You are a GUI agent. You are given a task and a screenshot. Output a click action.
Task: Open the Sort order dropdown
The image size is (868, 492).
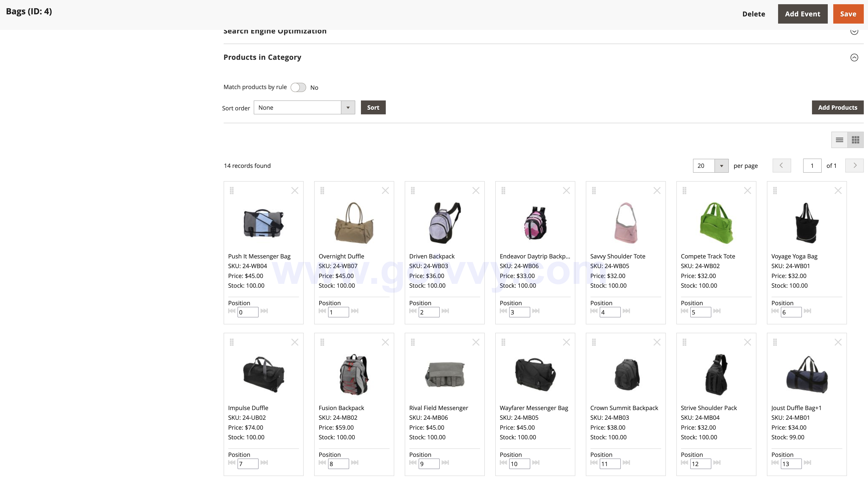(x=348, y=107)
